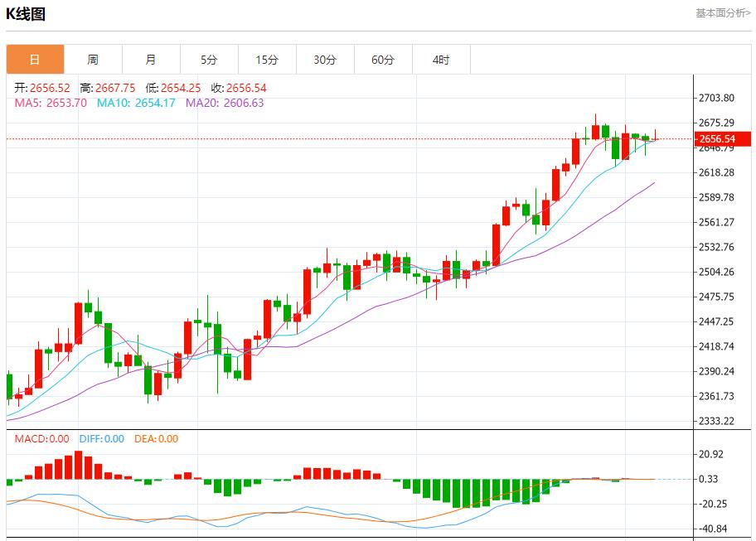Switch to the 周 weekly tab
The image size is (756, 541).
coord(93,60)
